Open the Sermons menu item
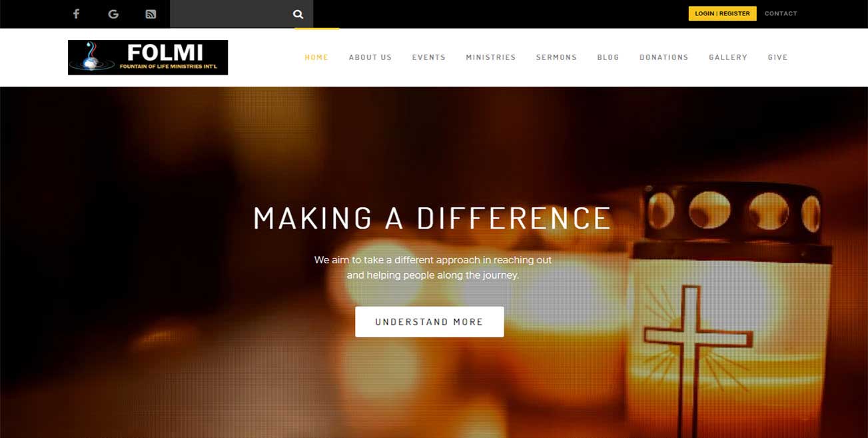The width and height of the screenshot is (868, 438). [556, 57]
